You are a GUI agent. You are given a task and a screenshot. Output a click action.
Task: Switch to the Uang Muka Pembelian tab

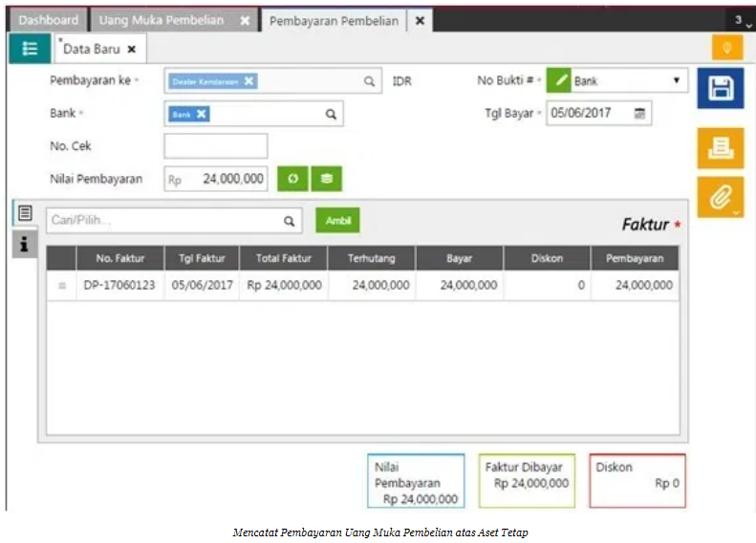(161, 20)
